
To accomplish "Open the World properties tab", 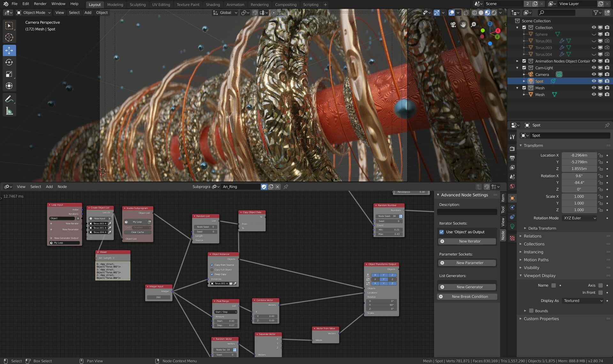I will point(512,186).
